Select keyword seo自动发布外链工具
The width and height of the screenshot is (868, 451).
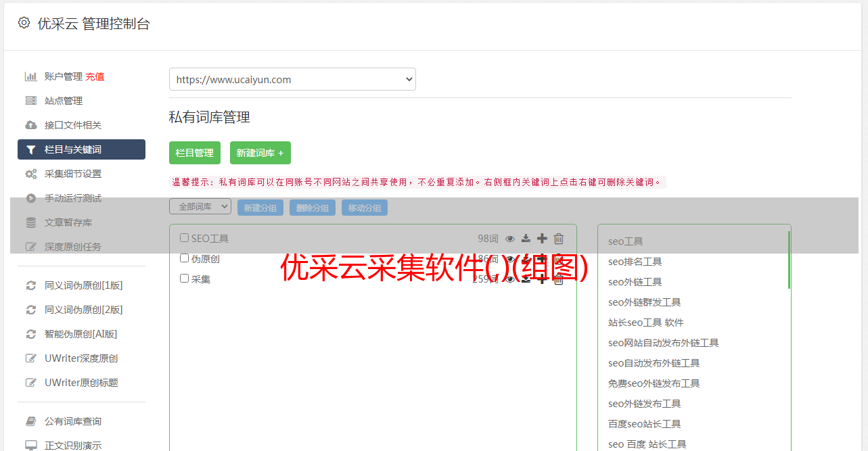(x=654, y=363)
